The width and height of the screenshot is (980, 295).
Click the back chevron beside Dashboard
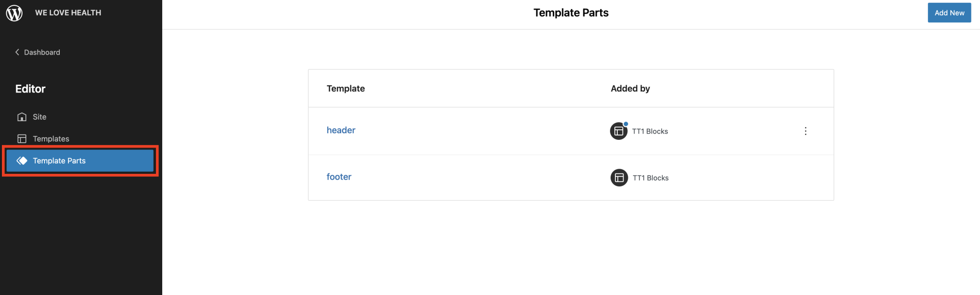[17, 52]
